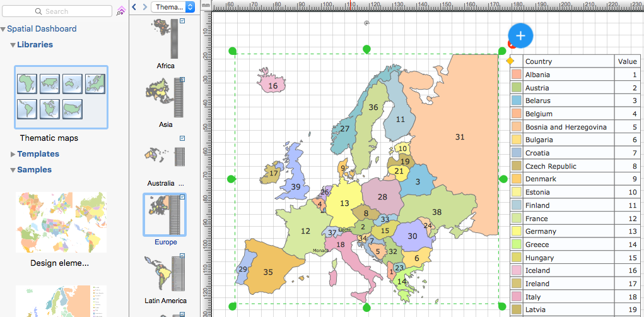Click the Denmark legend entry

click(x=575, y=179)
